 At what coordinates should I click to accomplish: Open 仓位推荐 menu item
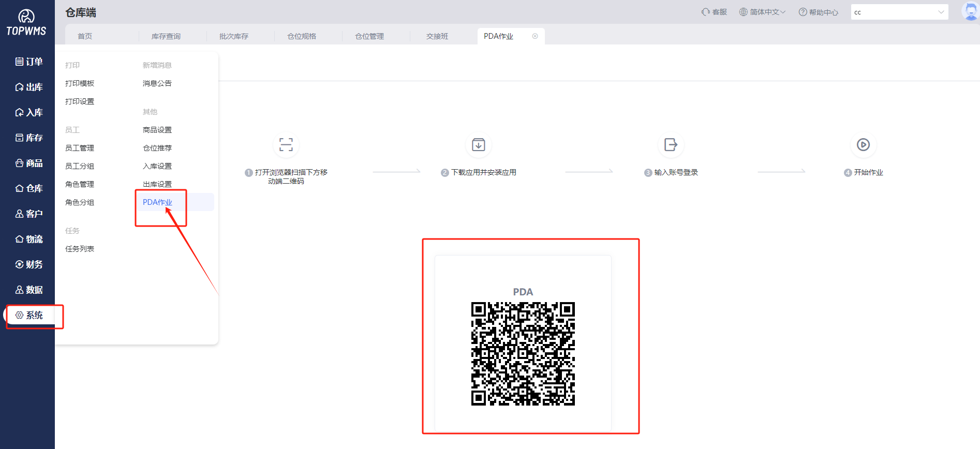pyautogui.click(x=157, y=148)
